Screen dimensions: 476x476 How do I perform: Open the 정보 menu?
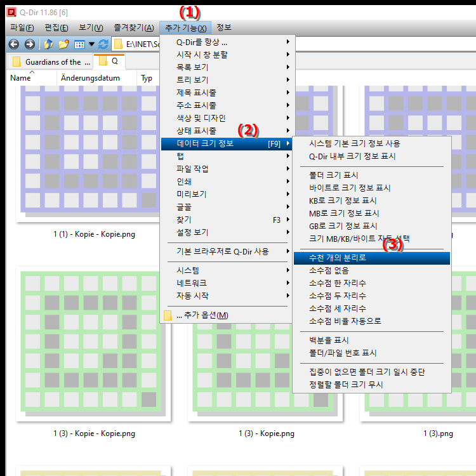coord(224,28)
